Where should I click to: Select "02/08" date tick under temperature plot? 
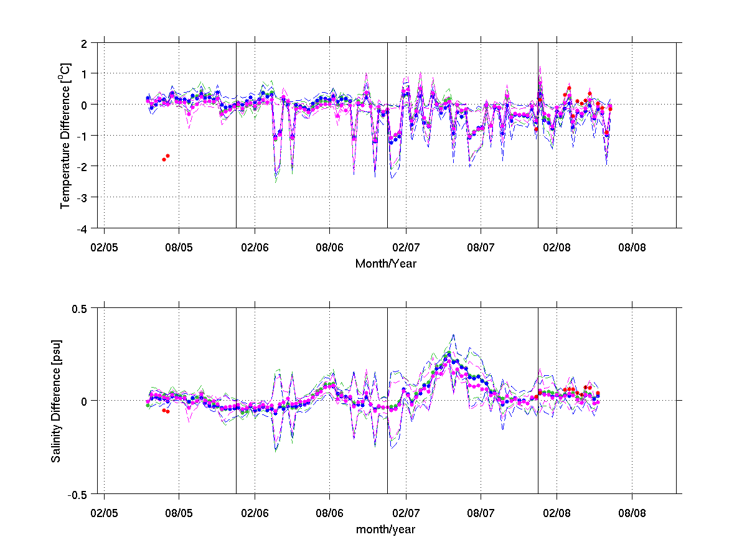point(557,247)
